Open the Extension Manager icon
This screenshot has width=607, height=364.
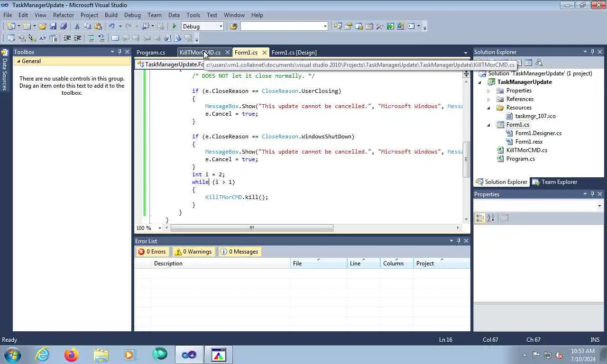pyautogui.click(x=400, y=27)
